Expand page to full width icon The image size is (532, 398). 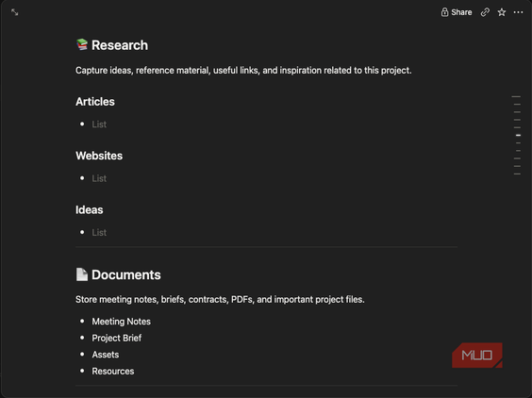click(14, 12)
